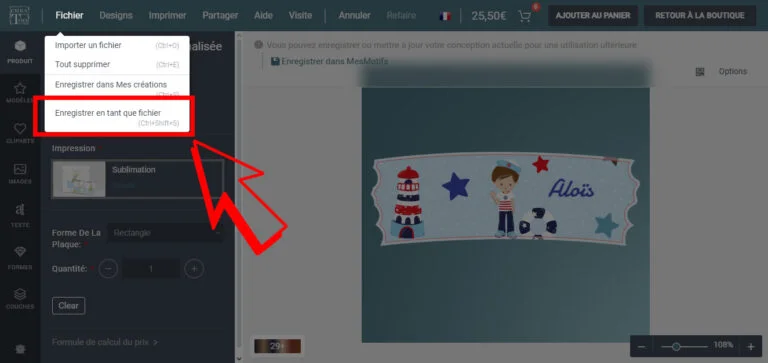Open the Cliparts heart icon panel
This screenshot has height=363, width=768.
coord(20,133)
